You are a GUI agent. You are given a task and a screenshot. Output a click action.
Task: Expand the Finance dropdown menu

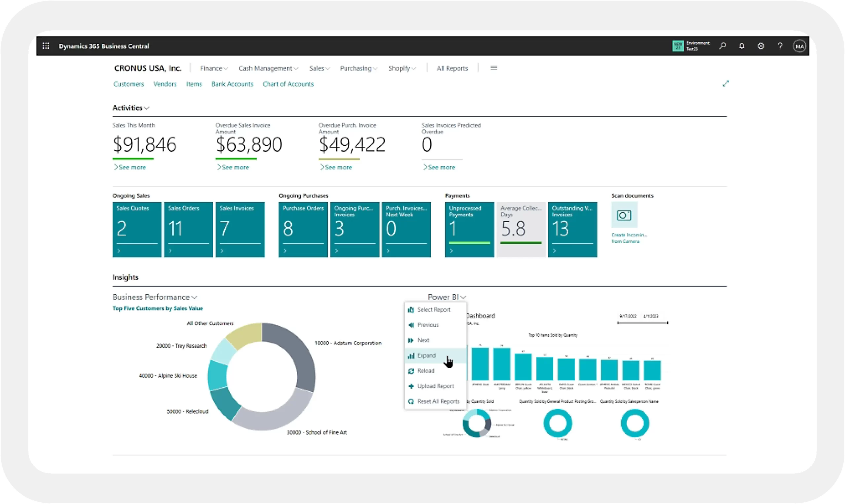click(214, 68)
